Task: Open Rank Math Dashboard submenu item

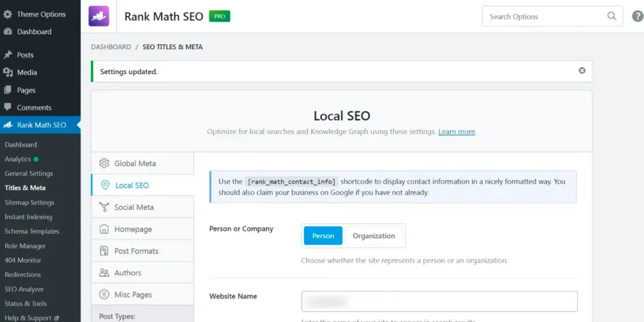Action: pyautogui.click(x=21, y=144)
